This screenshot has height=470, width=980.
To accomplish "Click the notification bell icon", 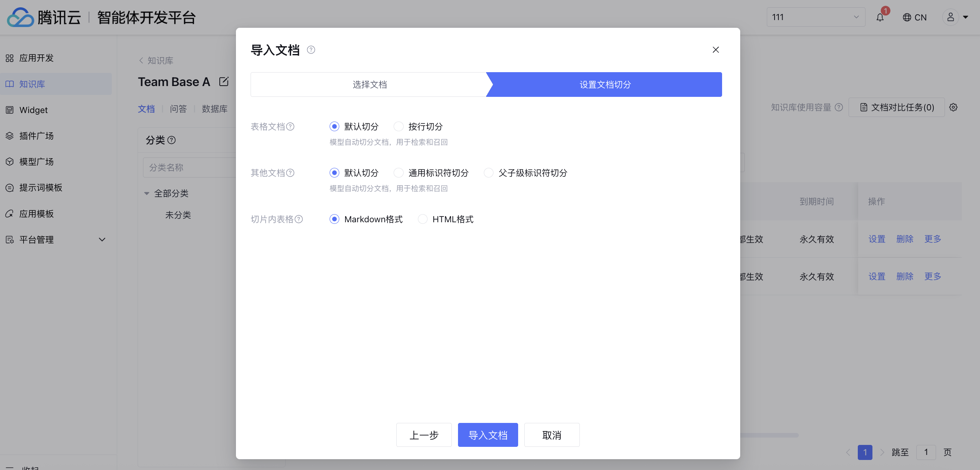I will pos(880,17).
